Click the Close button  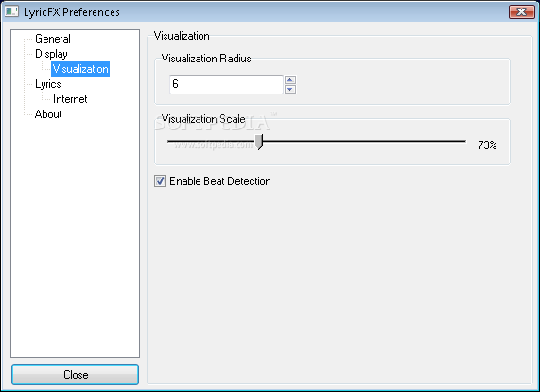click(x=75, y=374)
